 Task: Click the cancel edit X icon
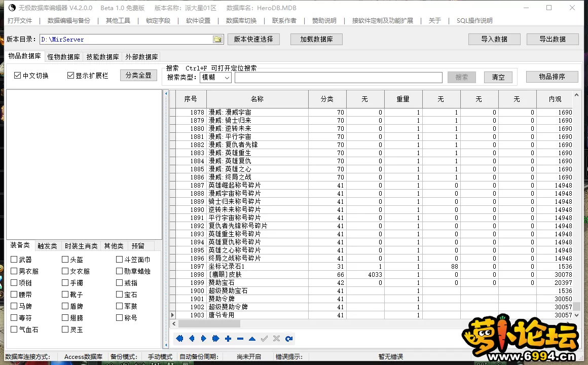[276, 339]
